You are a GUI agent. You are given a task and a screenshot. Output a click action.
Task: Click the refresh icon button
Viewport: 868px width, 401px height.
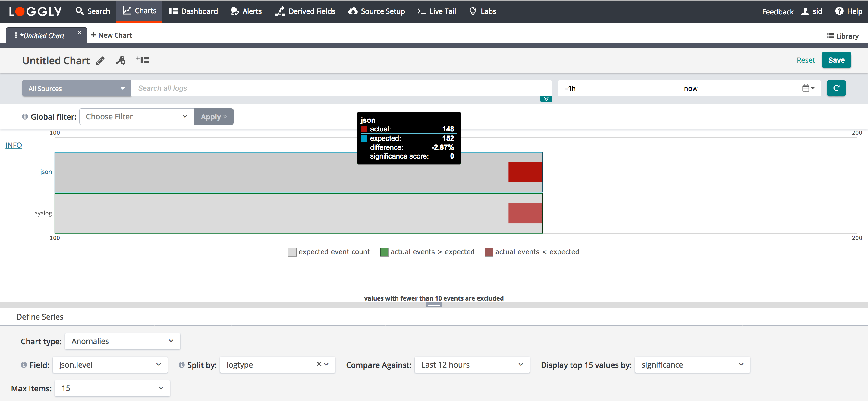tap(836, 88)
